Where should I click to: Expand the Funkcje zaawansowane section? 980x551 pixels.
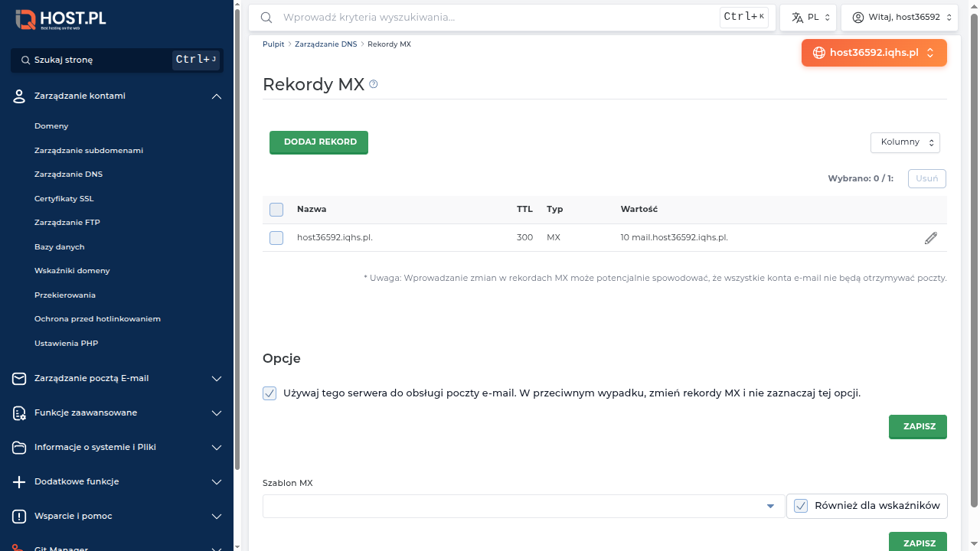217,412
